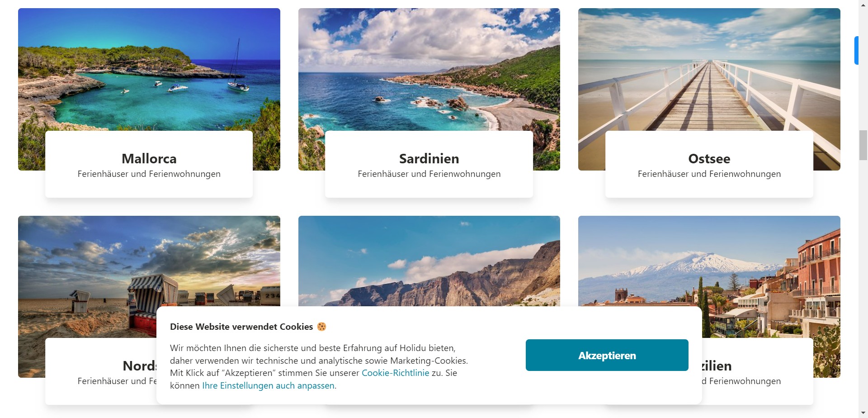Click the vertical scrollbar thumb

point(863,145)
